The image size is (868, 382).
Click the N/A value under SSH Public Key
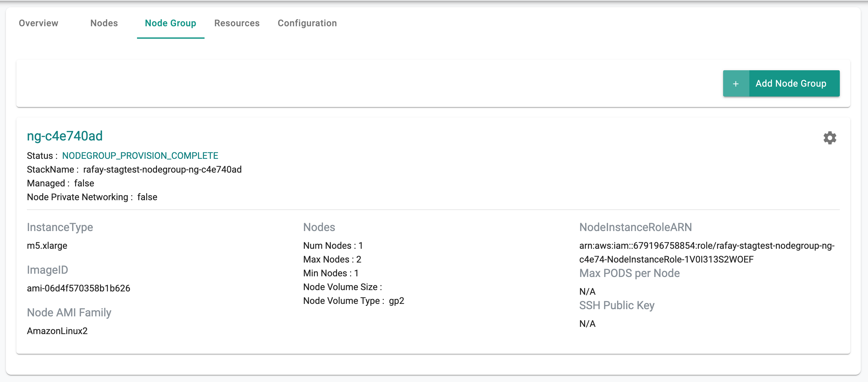(587, 324)
